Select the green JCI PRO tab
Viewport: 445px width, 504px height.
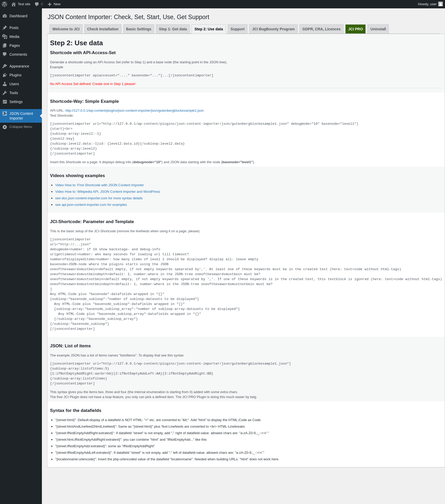pos(355,29)
